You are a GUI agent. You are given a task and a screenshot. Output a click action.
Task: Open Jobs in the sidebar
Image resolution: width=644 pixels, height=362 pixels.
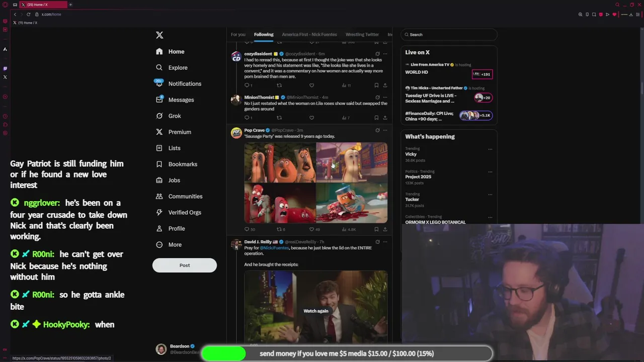(x=168, y=180)
